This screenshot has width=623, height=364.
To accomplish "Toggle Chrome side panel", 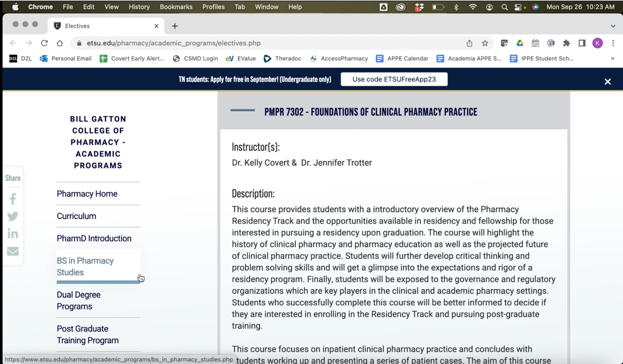I will (582, 43).
